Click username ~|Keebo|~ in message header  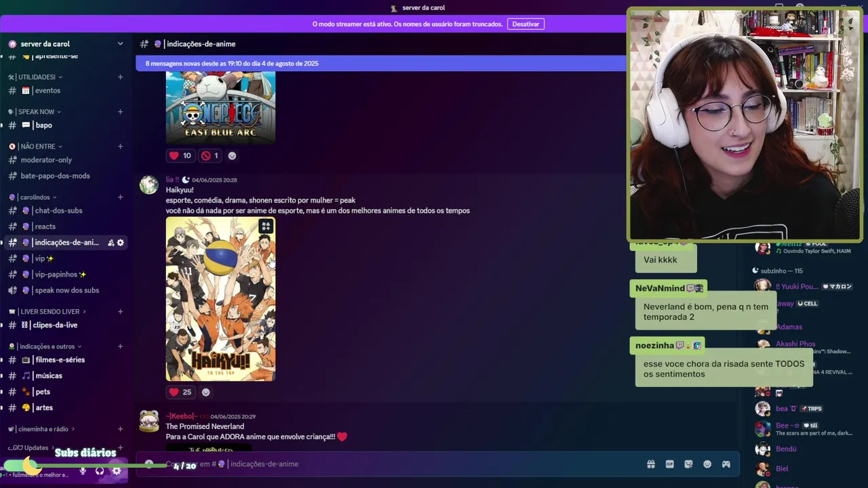[182, 416]
